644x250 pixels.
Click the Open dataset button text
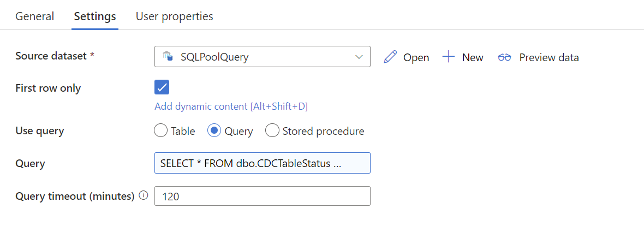click(416, 57)
